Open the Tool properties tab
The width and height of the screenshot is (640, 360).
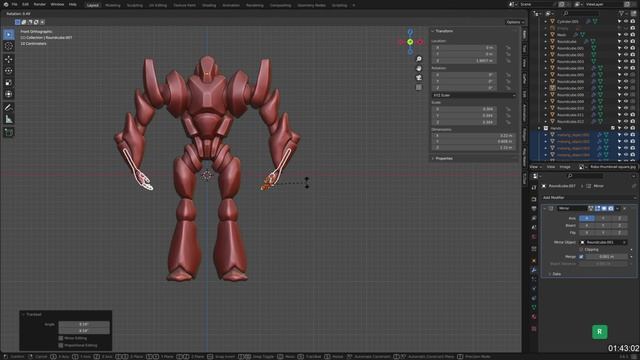coord(534,188)
